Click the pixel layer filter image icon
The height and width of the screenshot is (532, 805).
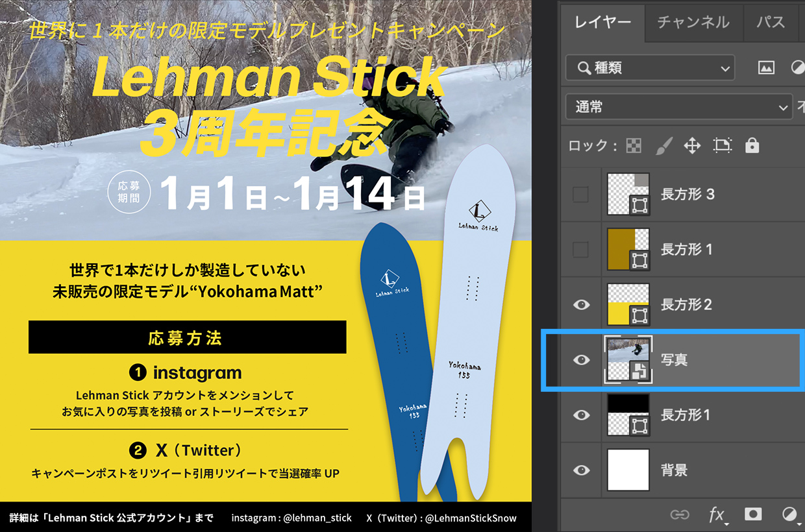(766, 67)
